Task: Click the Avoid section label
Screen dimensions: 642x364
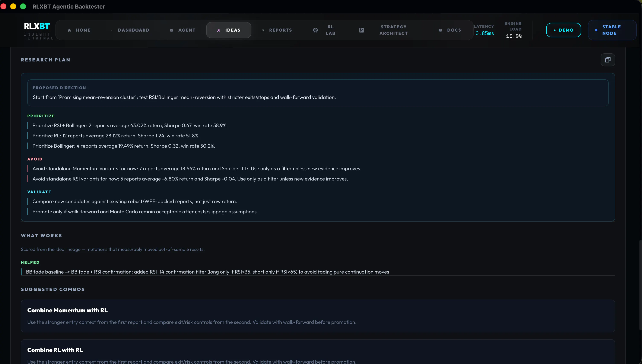Action: [35, 159]
